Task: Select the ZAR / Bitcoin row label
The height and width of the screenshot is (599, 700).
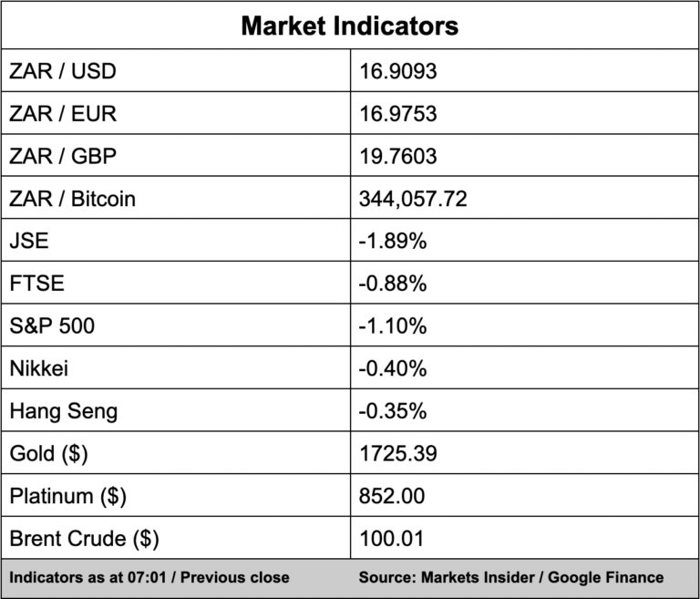Action: pos(72,199)
